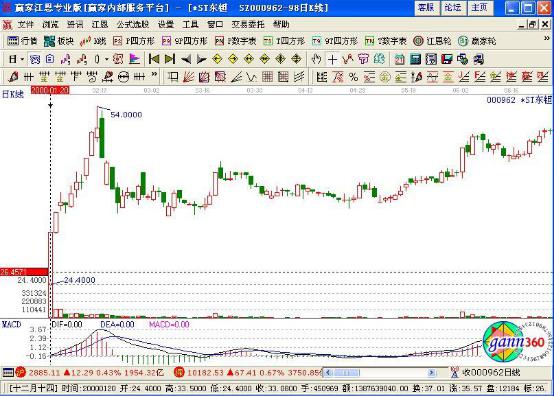
Task: Open the calculator tool icon
Action: [415, 59]
